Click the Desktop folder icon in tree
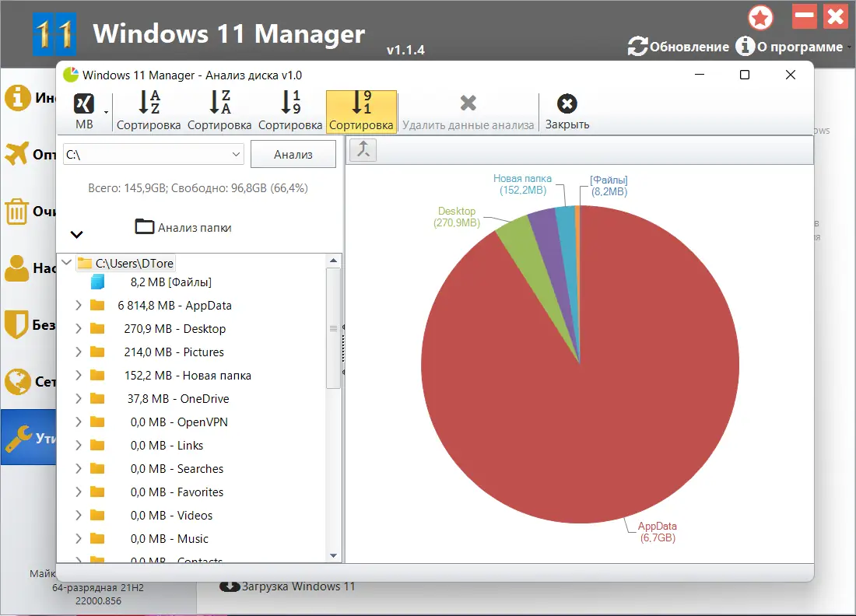Image resolution: width=856 pixels, height=616 pixels. pos(97,328)
